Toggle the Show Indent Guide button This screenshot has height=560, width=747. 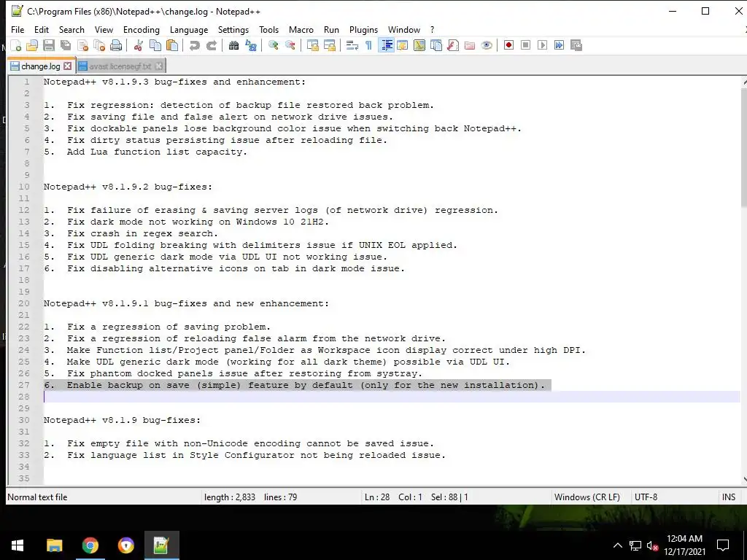[x=386, y=45]
